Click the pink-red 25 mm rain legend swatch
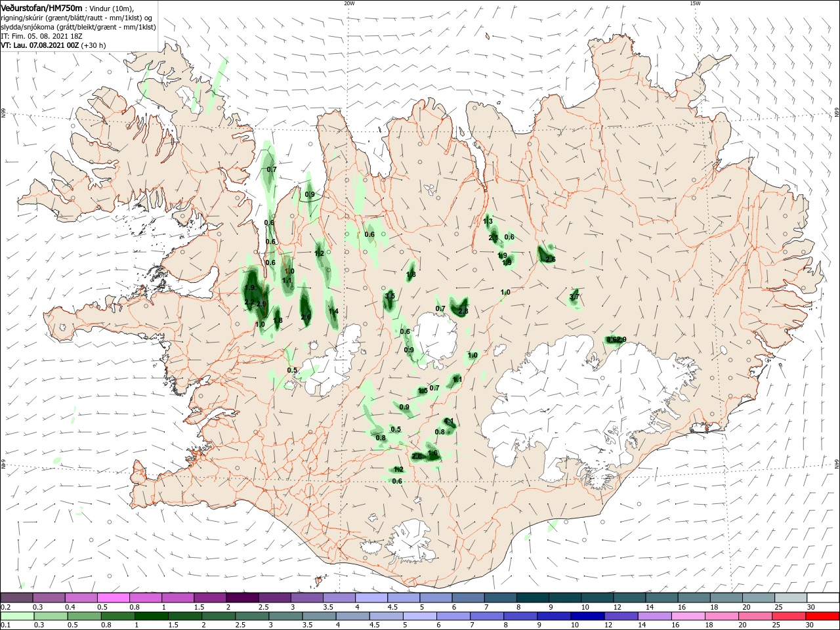840x630 pixels. (x=790, y=616)
